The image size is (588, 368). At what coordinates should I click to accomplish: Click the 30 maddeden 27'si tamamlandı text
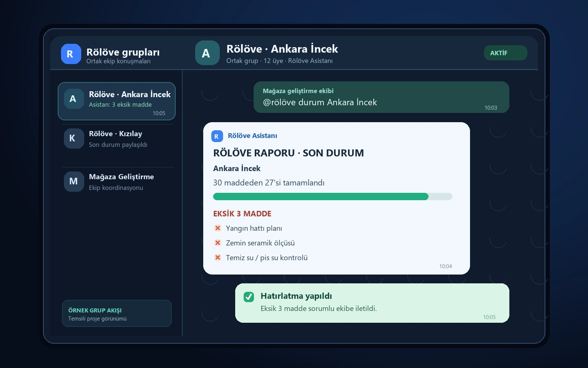click(269, 183)
